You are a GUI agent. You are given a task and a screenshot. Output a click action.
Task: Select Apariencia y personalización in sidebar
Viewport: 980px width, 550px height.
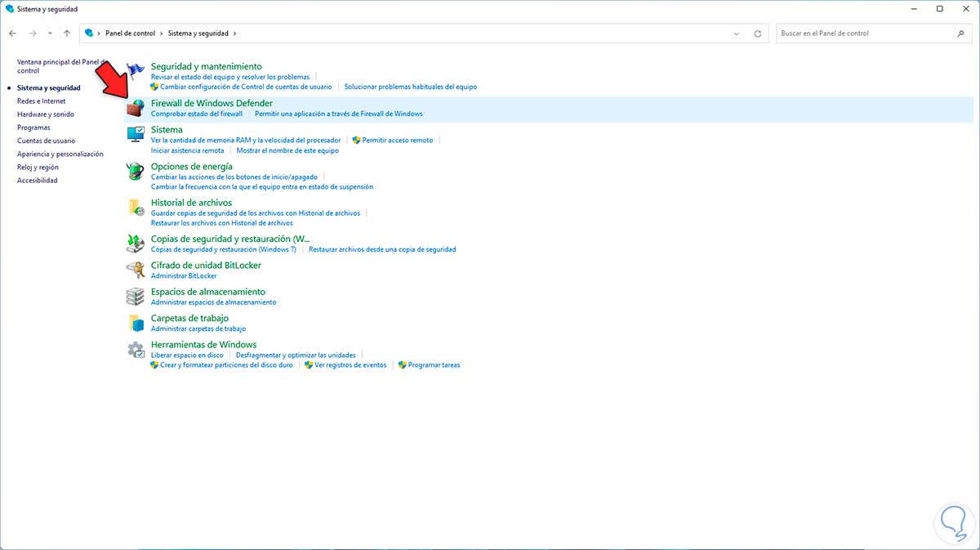(x=60, y=154)
